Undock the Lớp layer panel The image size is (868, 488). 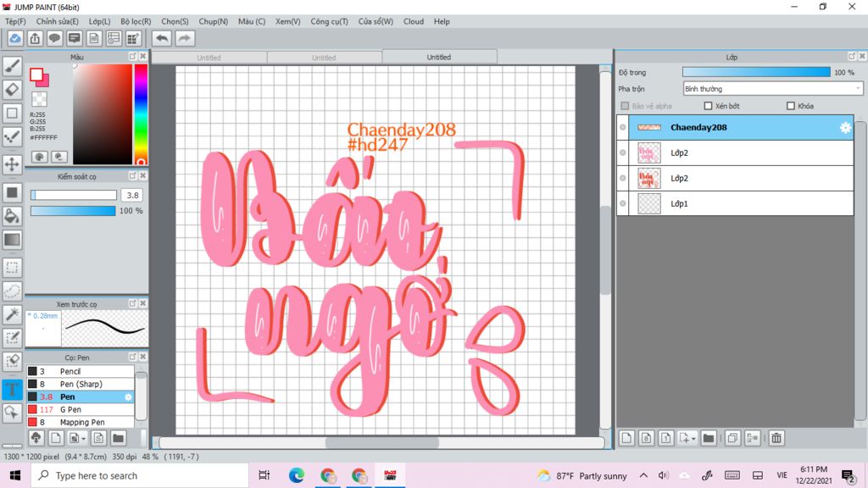coord(851,57)
